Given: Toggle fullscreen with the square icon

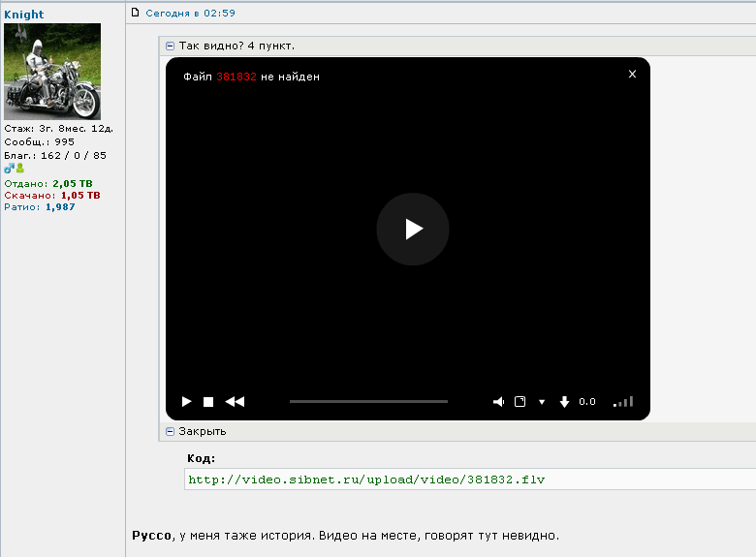Looking at the screenshot, I should (520, 402).
